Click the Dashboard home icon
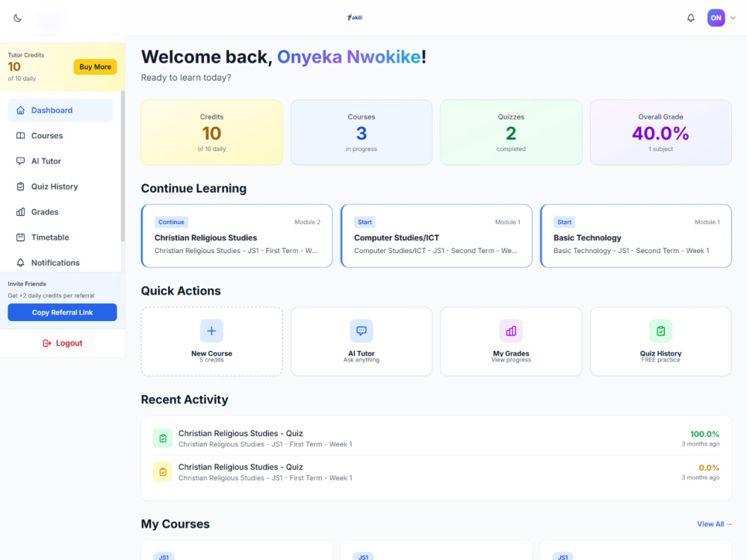Image resolution: width=747 pixels, height=560 pixels. coord(20,110)
